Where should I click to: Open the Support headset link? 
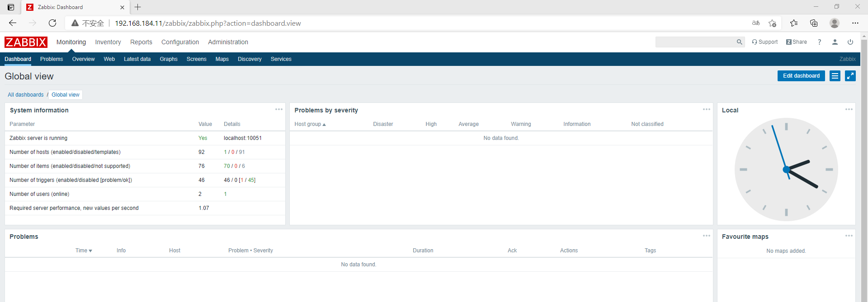click(x=765, y=42)
